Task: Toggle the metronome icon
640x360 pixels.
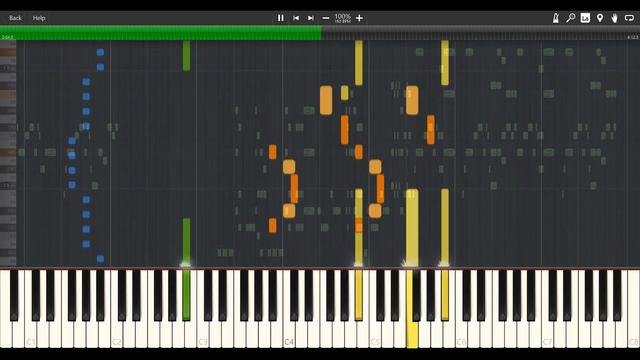Action: (x=556, y=18)
